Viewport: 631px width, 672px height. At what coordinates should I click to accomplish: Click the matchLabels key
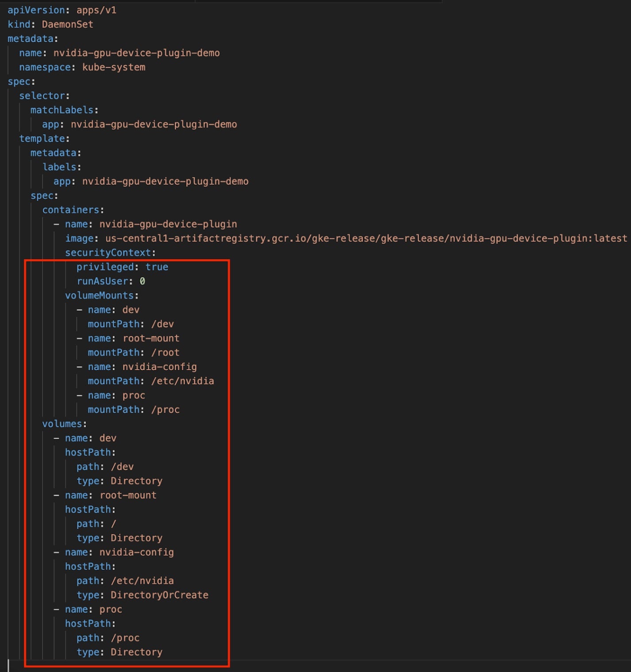62,110
